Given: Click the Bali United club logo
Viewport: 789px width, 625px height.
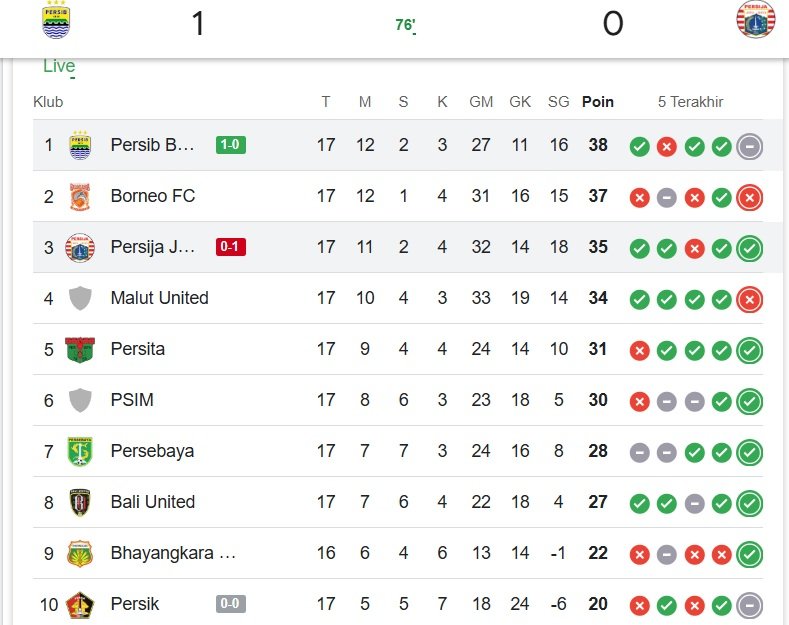Looking at the screenshot, I should pos(80,503).
